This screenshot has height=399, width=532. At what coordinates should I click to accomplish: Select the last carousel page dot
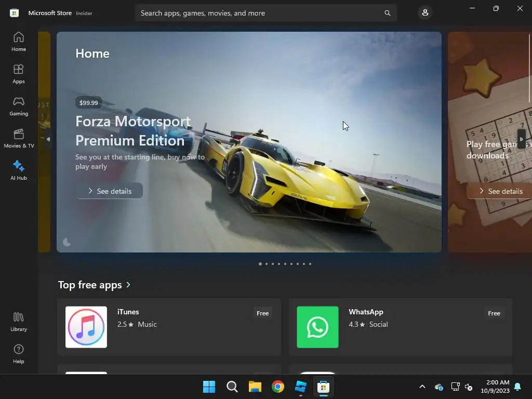[x=310, y=263]
